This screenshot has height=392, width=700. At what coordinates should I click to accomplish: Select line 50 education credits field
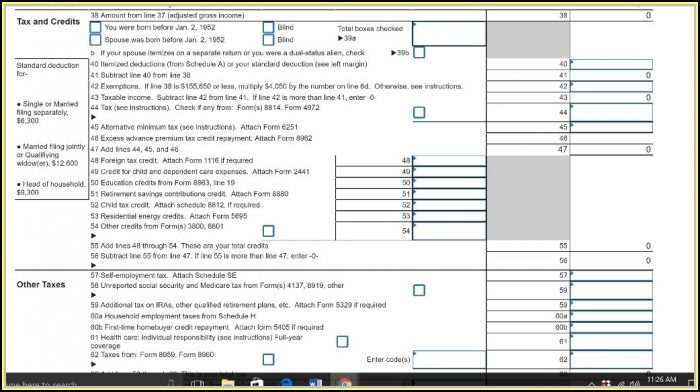coord(449,183)
